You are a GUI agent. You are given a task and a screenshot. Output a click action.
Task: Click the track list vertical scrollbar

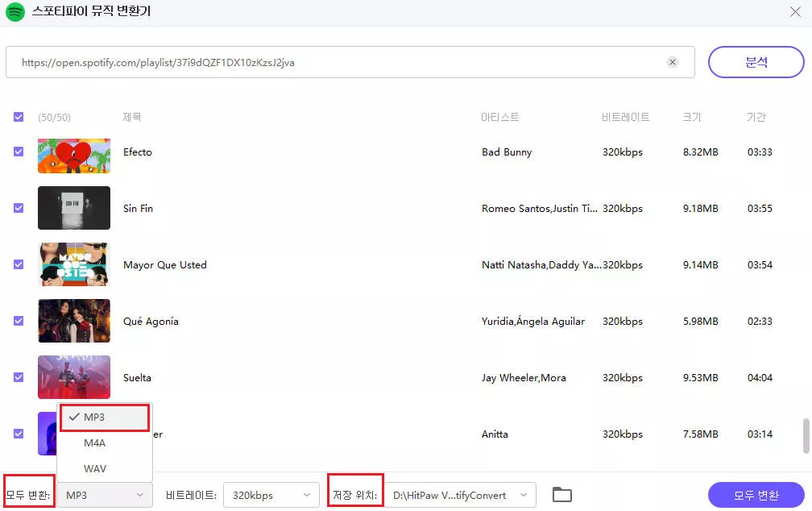[x=806, y=436]
